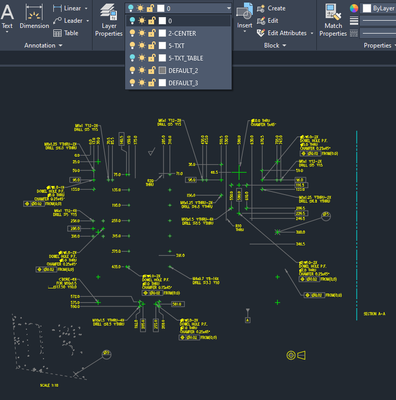Click the DEFAULT_2 layer color swatch
The width and height of the screenshot is (396, 400).
(x=162, y=70)
